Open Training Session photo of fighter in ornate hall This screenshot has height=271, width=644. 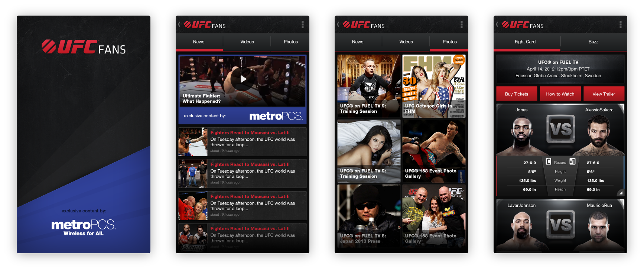(369, 86)
